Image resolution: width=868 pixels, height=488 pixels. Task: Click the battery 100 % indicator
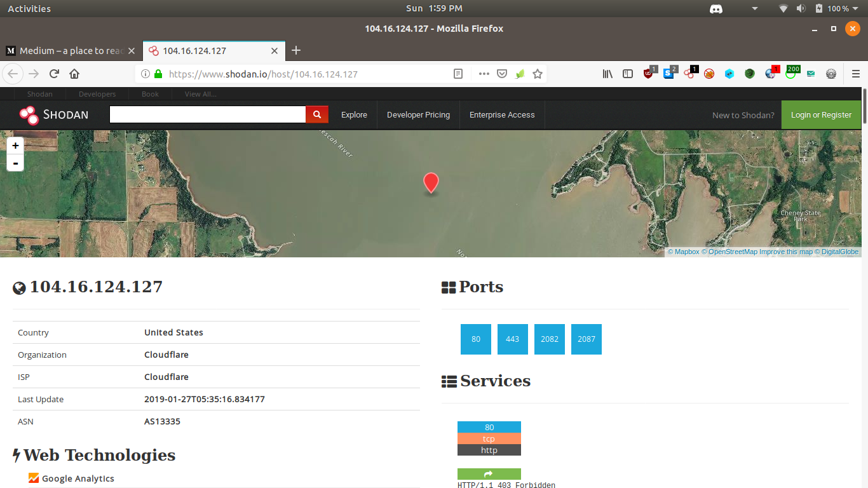(x=832, y=9)
